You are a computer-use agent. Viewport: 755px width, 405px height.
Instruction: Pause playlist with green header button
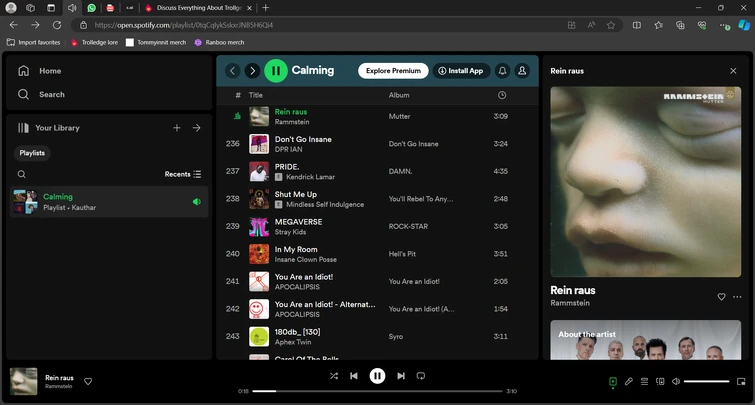[x=276, y=71]
